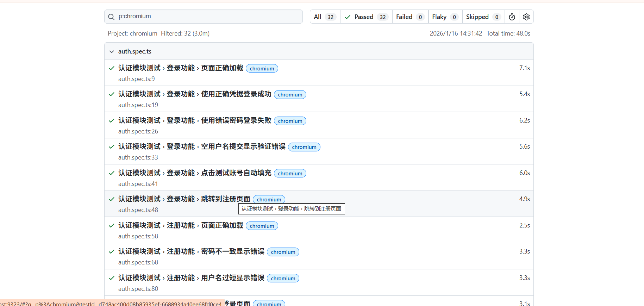Viewport: 644px width, 306px height.
Task: Click chromium tag on 跳转到注册页面 row
Action: [x=269, y=199]
